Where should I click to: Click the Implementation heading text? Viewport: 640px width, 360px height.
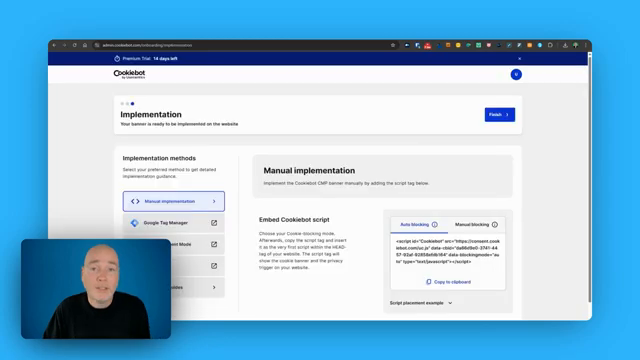pos(151,115)
